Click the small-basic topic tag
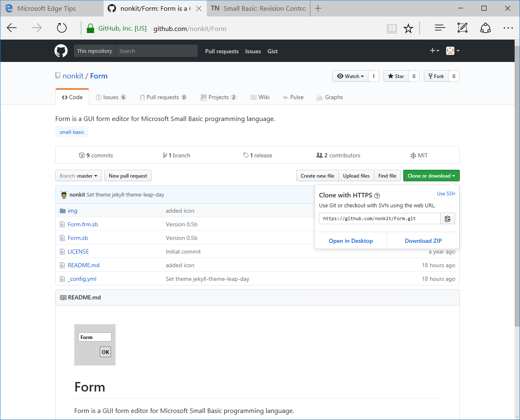 (x=72, y=132)
